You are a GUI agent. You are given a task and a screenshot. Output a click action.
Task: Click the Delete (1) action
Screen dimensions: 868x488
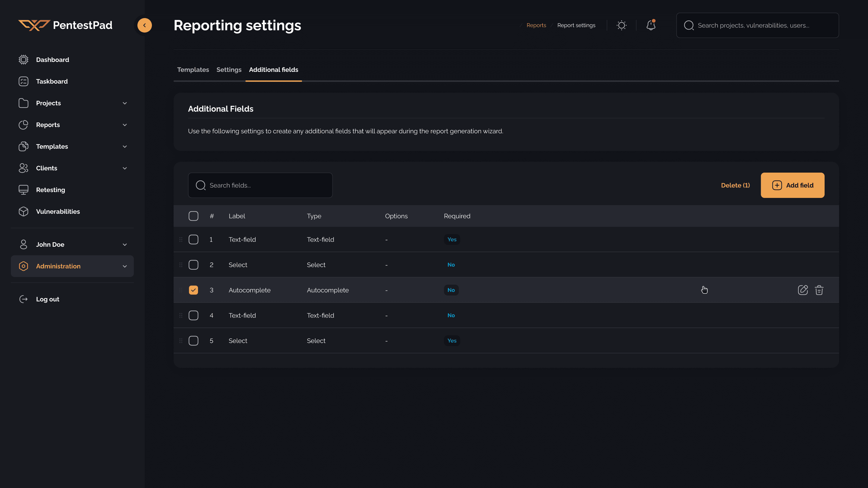click(736, 185)
